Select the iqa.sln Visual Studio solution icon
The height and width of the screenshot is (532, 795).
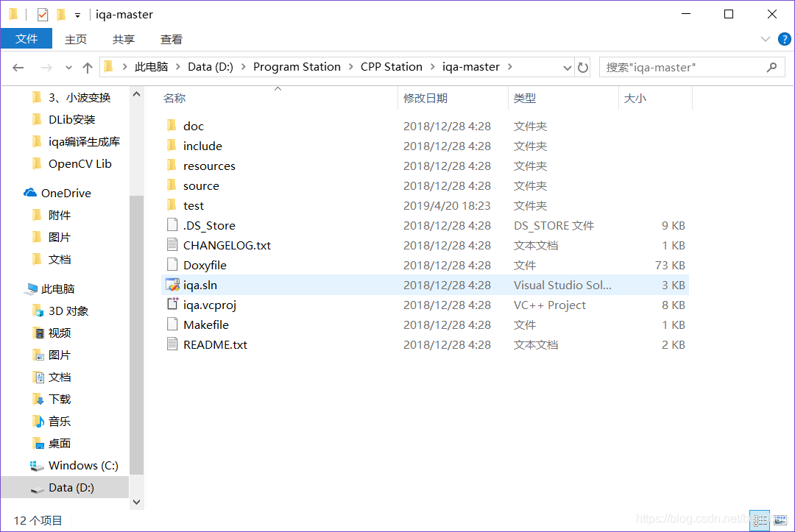[x=173, y=285]
